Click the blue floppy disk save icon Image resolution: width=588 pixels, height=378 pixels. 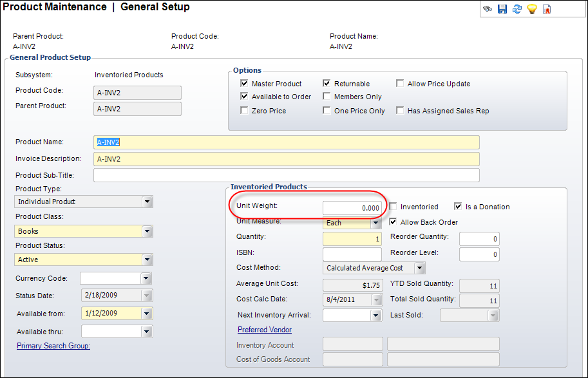(x=502, y=9)
